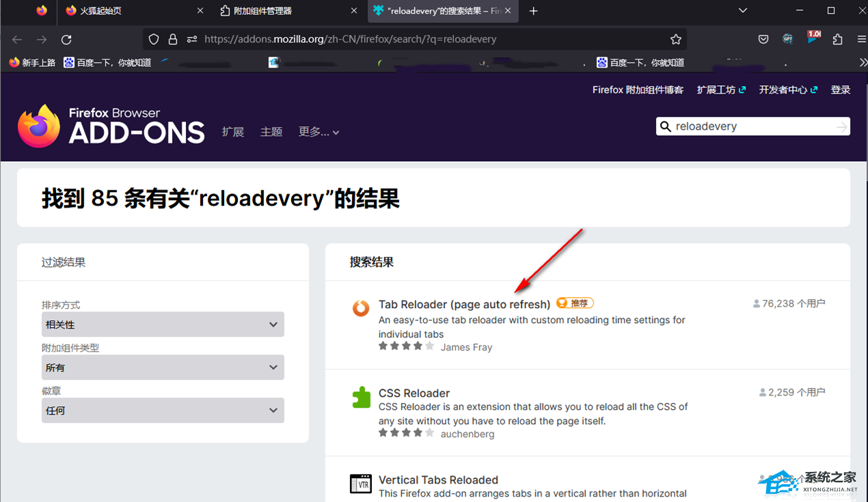Viewport: 868px width, 502px height.
Task: Open the 扩展工坊 link
Action: 721,90
